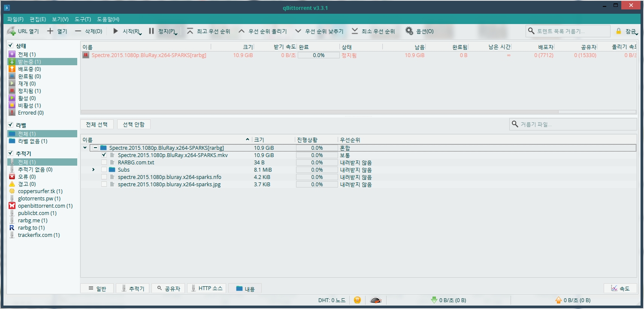Image resolution: width=644 pixels, height=309 pixels.
Task: Open the 파일(F) menu
Action: pos(15,19)
